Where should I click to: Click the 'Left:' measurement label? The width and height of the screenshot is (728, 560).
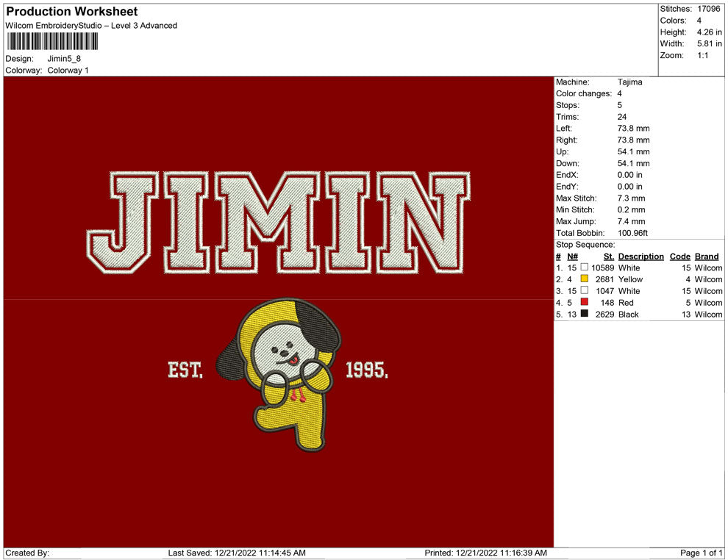564,129
